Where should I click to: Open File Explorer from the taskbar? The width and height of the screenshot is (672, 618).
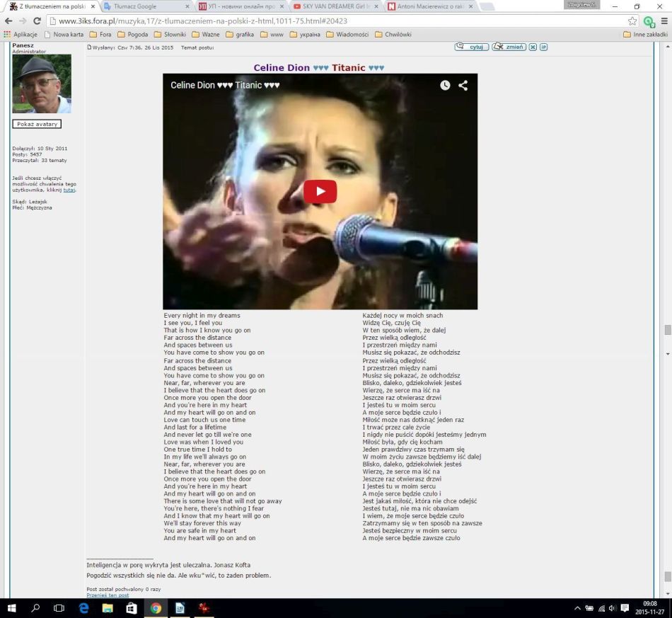coord(108,608)
